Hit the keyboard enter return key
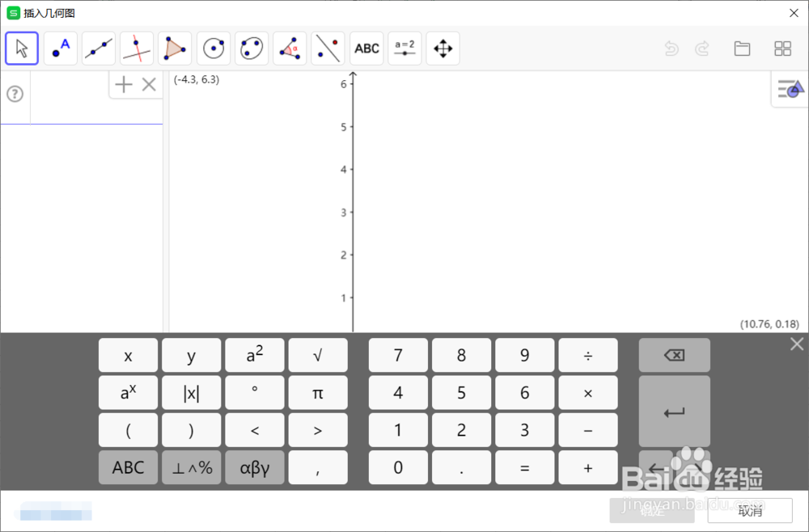 pos(675,412)
